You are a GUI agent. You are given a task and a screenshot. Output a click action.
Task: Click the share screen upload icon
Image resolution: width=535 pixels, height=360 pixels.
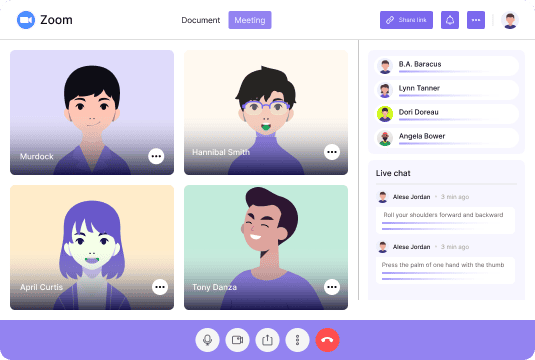coord(268,340)
